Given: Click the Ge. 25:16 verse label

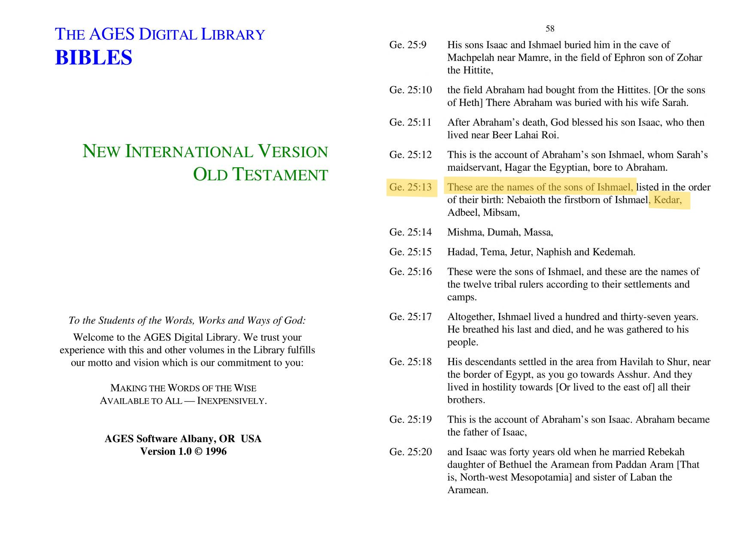Looking at the screenshot, I should (x=410, y=272).
